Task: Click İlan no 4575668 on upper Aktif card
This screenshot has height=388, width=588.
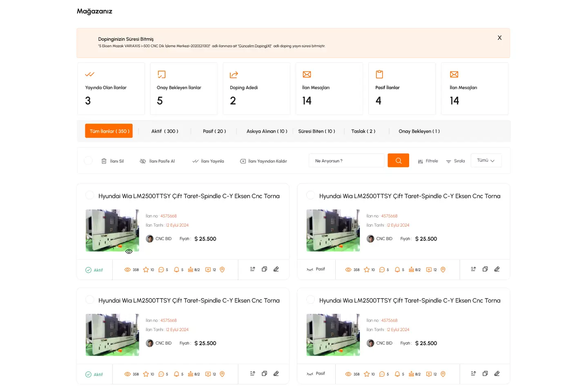Action: tap(161, 216)
